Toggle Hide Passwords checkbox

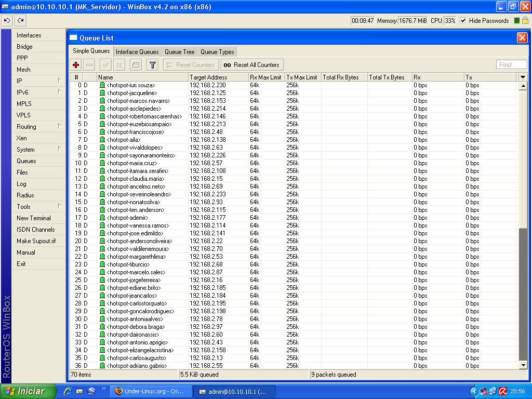pos(463,21)
